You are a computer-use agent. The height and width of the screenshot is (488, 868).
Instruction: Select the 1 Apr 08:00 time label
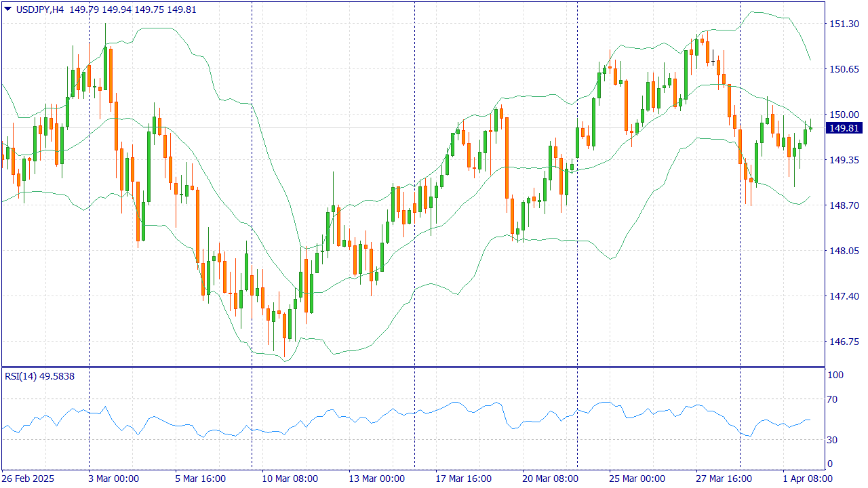pos(808,479)
